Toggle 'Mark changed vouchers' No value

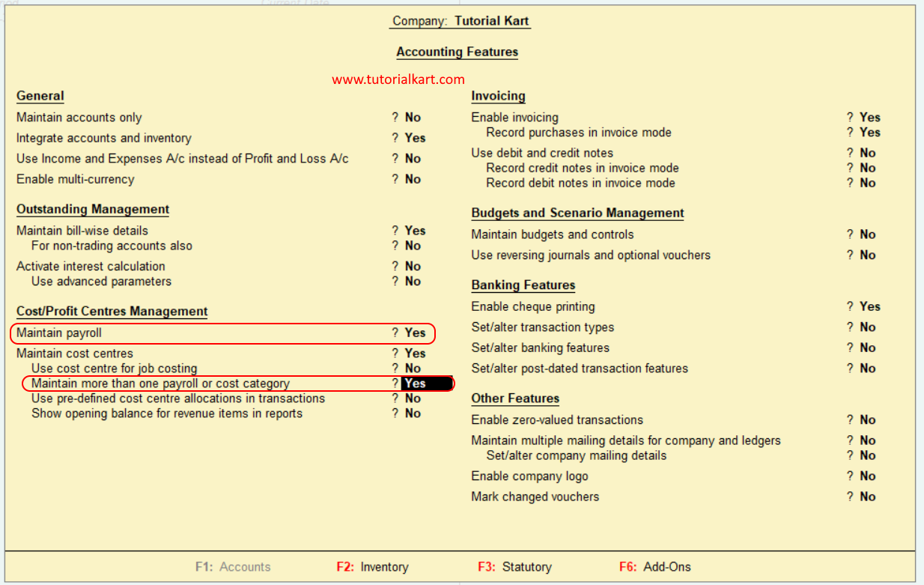click(868, 497)
